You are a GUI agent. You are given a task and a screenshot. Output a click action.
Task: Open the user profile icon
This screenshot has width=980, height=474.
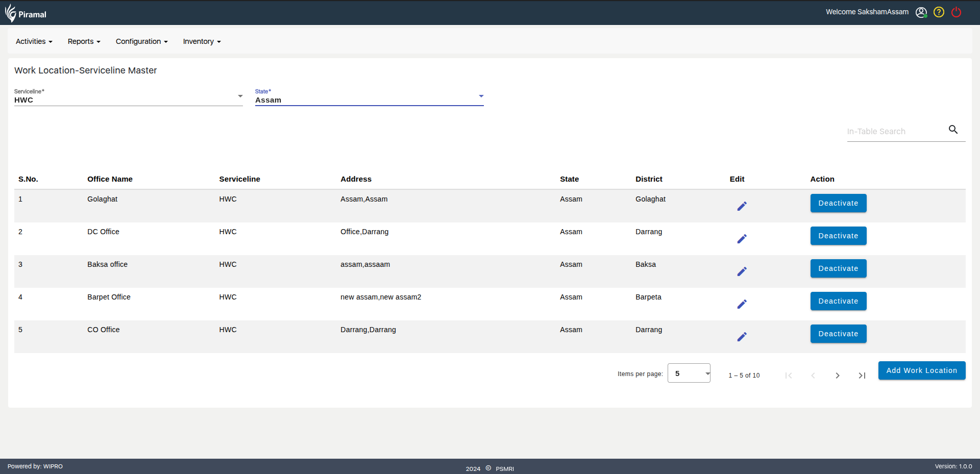pos(921,12)
